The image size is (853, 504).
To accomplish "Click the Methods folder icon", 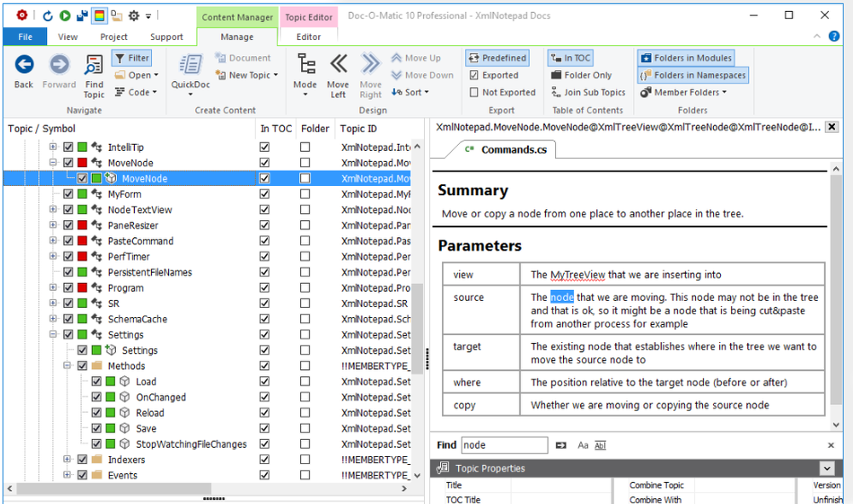I will coord(97,366).
